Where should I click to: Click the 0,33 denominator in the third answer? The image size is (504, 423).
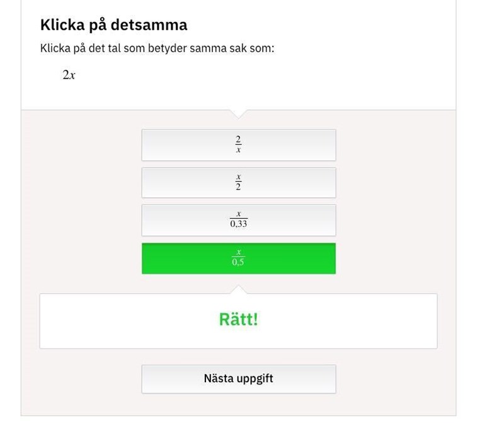(238, 224)
